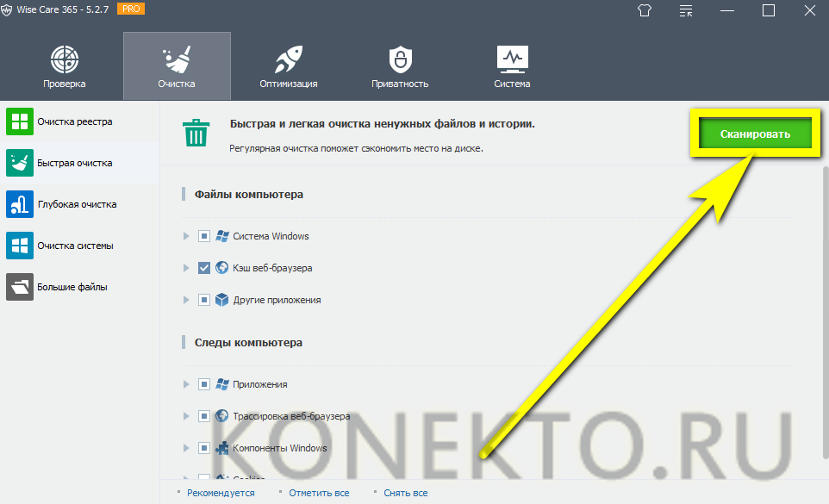The image size is (829, 504).
Task: Minimize the Wise Care 365 window
Action: click(x=727, y=10)
